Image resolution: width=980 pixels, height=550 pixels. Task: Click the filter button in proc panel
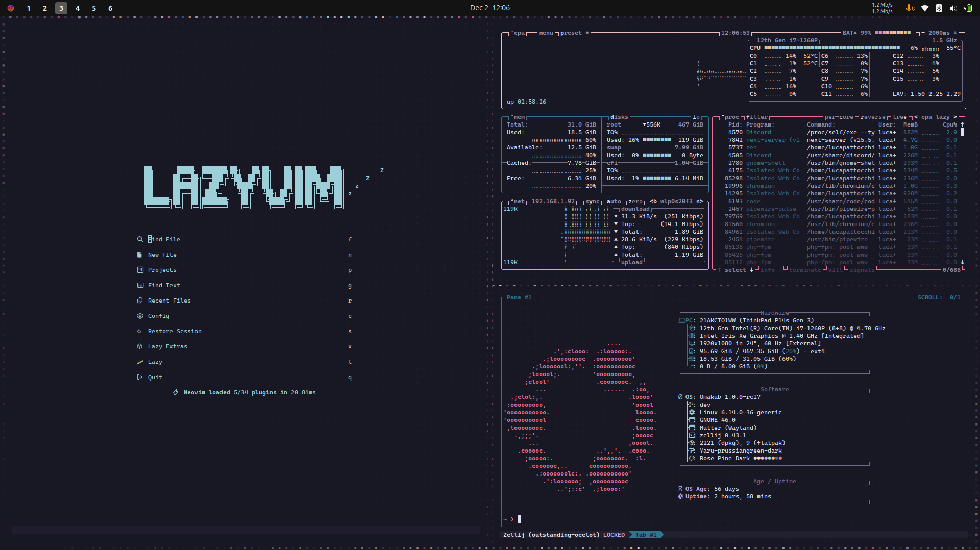click(756, 117)
